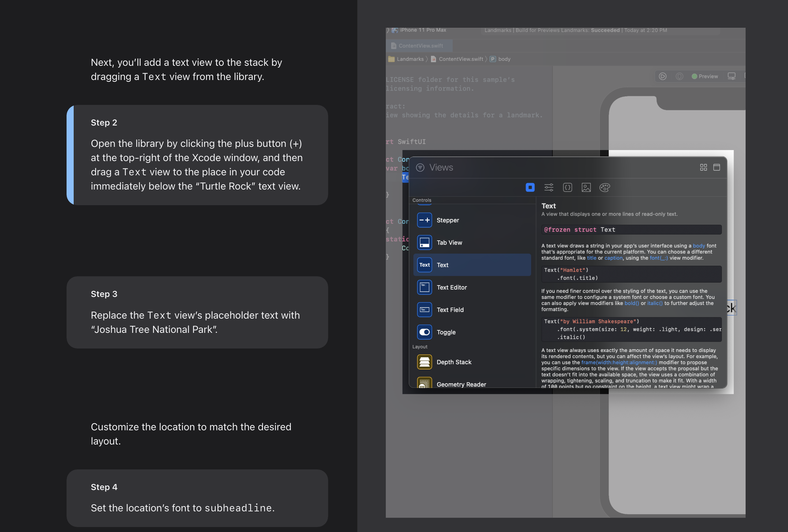Select the Toggle control item

(446, 332)
